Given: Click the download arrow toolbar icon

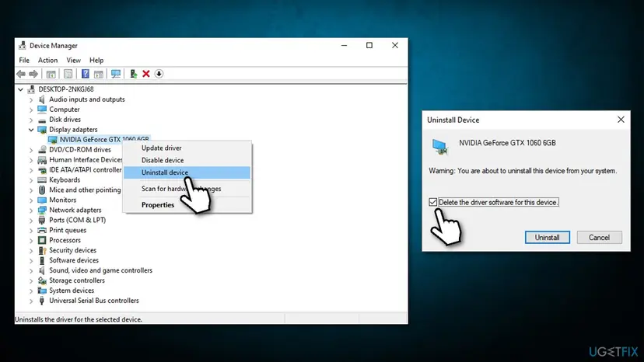Looking at the screenshot, I should pos(159,74).
